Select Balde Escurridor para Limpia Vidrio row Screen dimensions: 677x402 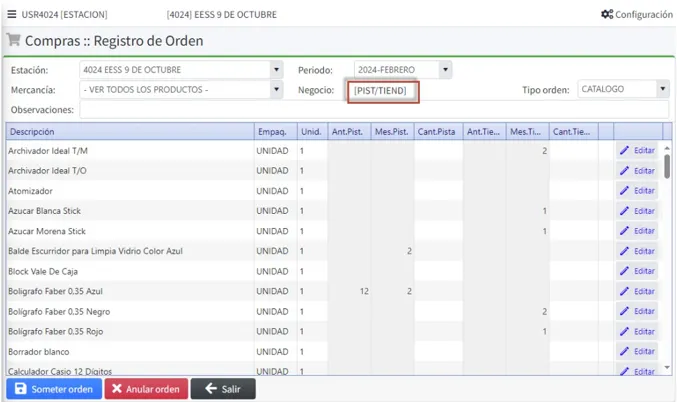coord(95,251)
